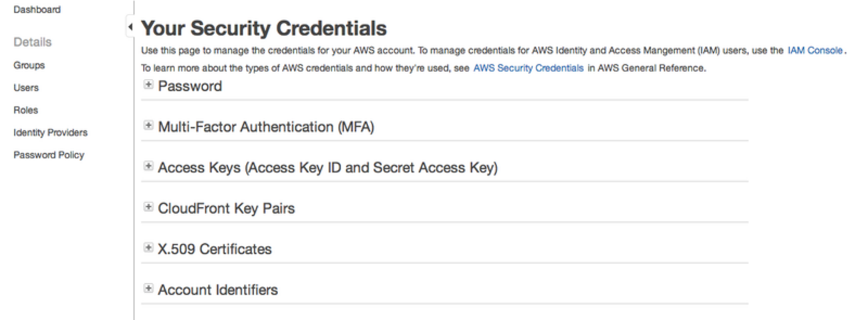Open Groups in the sidebar
Image resolution: width=868 pixels, height=320 pixels.
point(29,65)
